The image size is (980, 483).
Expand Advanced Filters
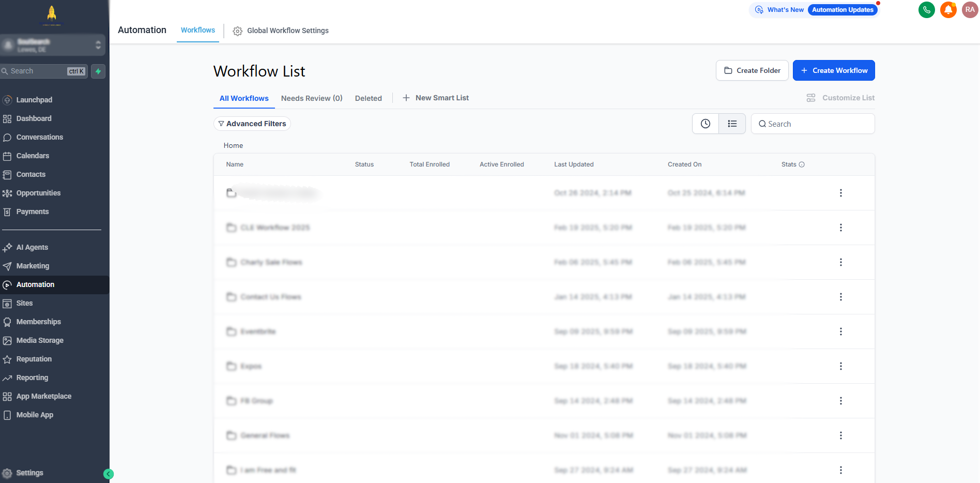[252, 124]
